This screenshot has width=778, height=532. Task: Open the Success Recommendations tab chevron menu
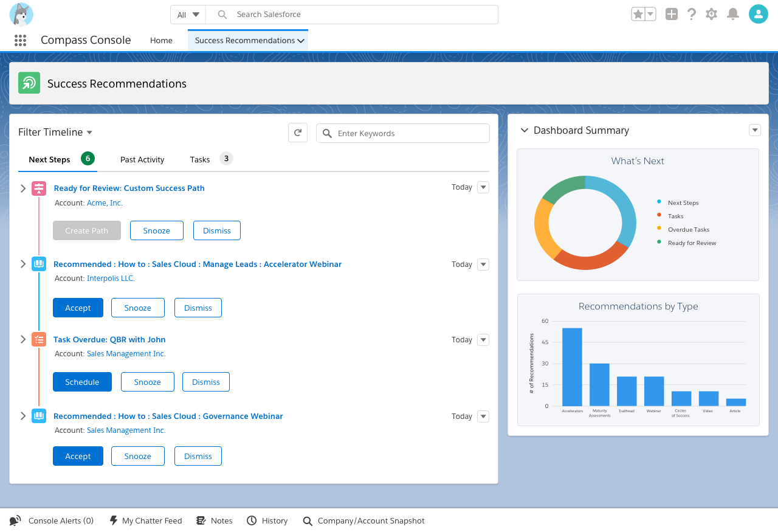[301, 41]
